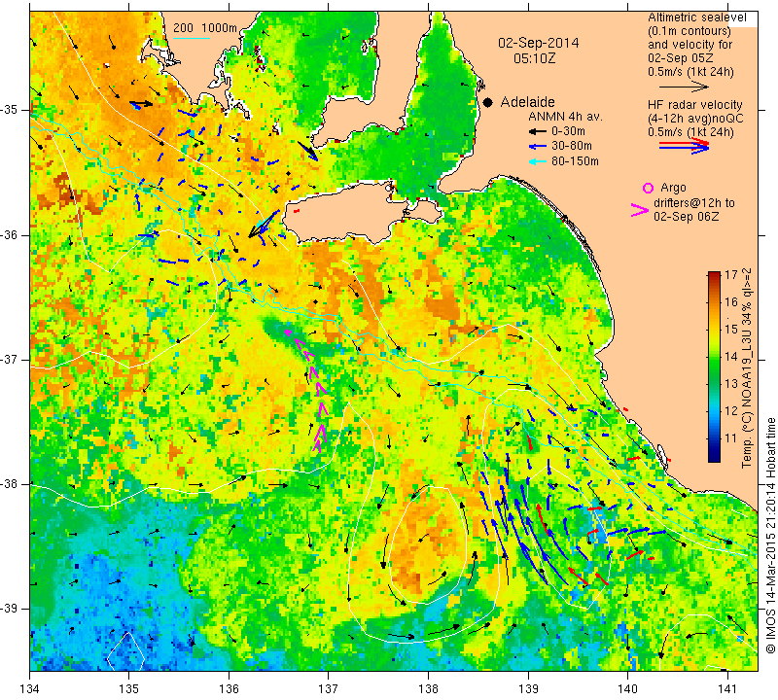This screenshot has height=700, width=778.
Task: Click 'Altimetric sealevel' legend heading
Action: click(x=696, y=17)
